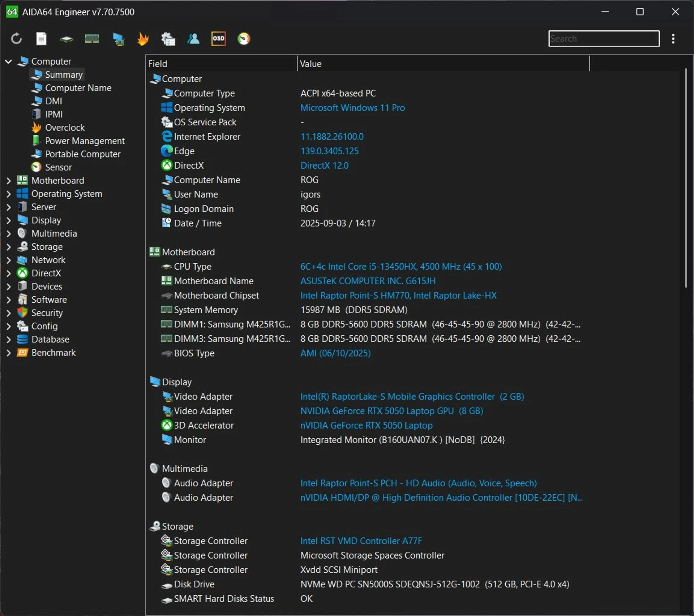Click Intel Raptor Point-S HM770 chipset link
The height and width of the screenshot is (616, 694).
(x=398, y=296)
